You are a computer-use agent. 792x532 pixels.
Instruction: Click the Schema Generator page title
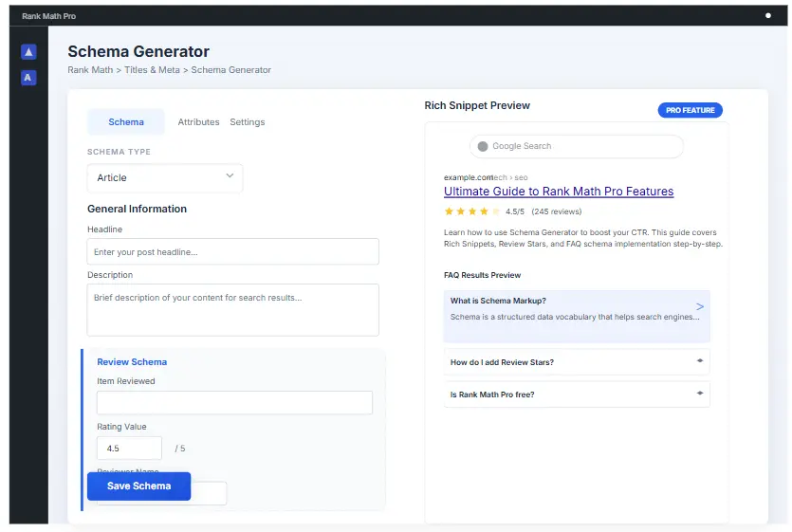tap(138, 51)
